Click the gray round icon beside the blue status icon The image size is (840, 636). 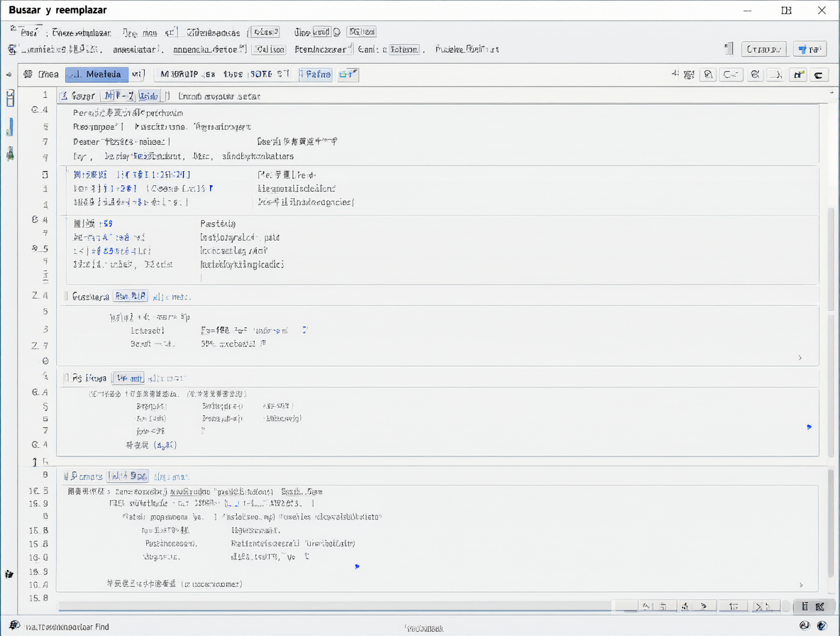(804, 625)
